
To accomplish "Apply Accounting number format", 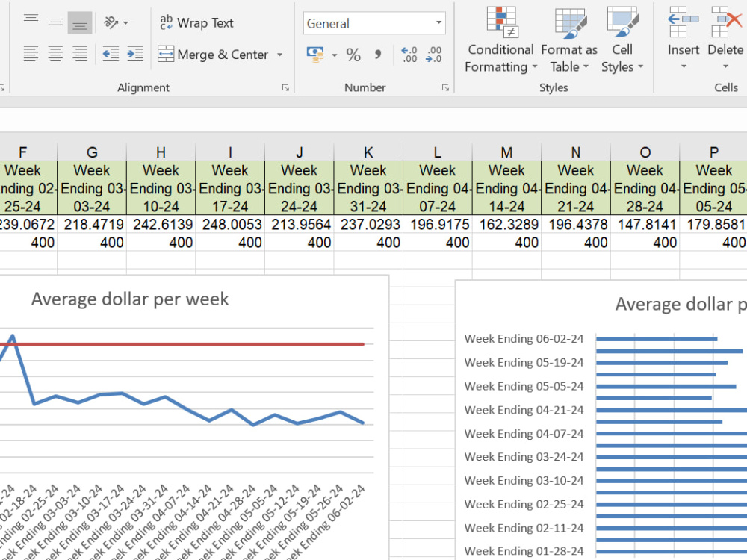I will point(315,55).
